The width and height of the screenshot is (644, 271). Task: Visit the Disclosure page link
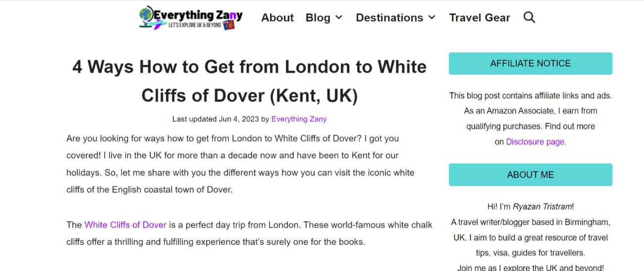(536, 142)
